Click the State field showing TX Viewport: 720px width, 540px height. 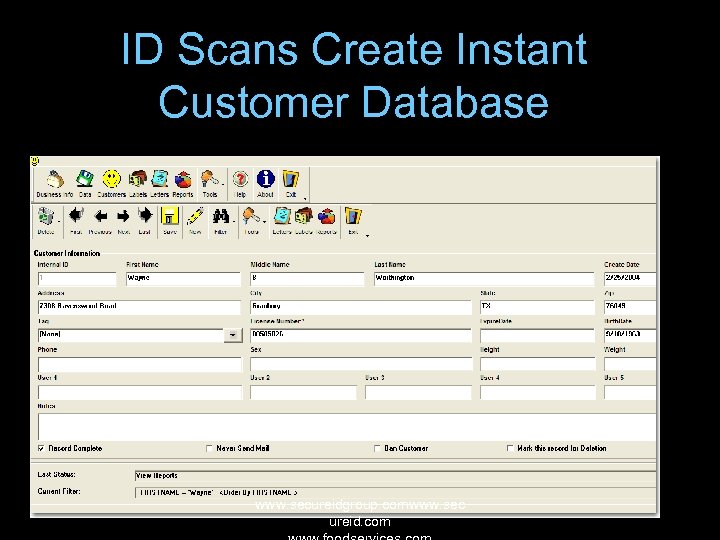(x=537, y=307)
